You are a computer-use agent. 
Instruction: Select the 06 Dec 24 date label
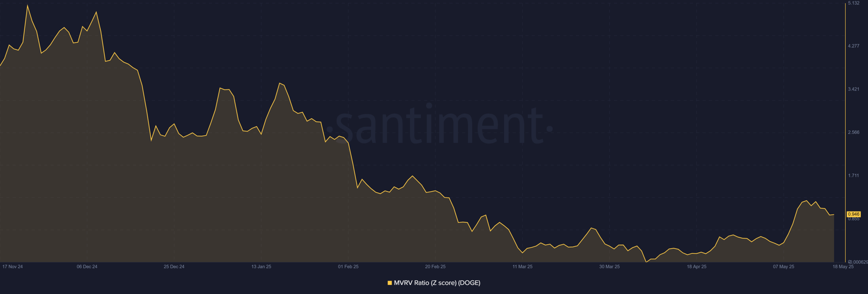point(87,267)
